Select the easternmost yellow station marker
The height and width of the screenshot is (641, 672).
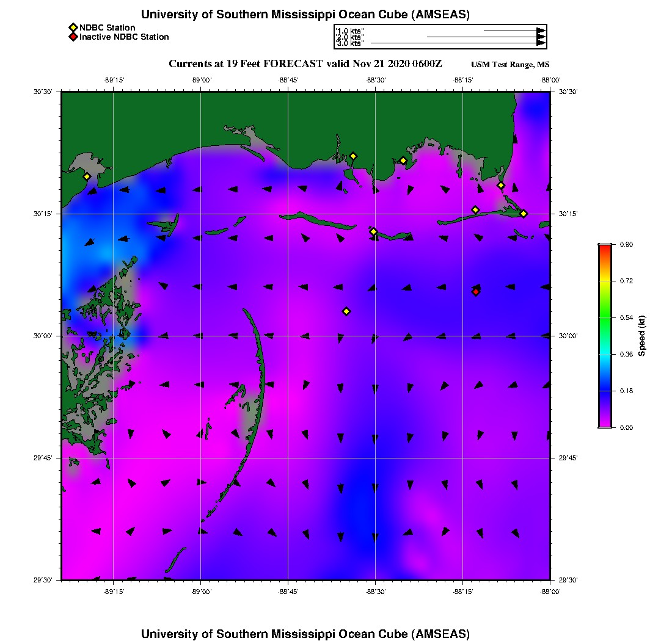[524, 213]
